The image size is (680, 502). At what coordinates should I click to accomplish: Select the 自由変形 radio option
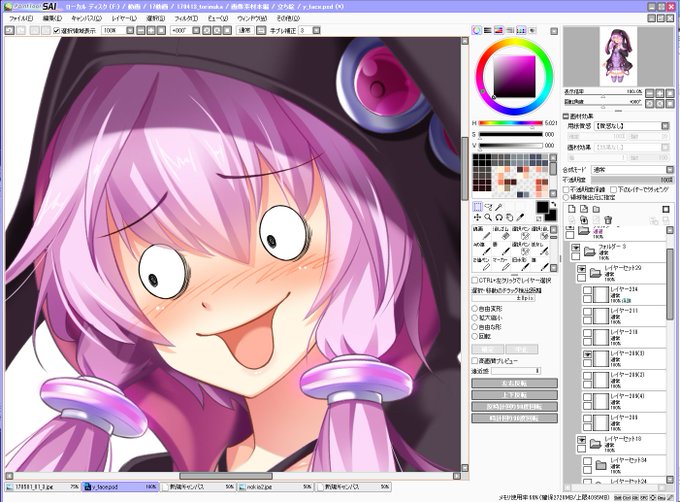click(x=475, y=309)
